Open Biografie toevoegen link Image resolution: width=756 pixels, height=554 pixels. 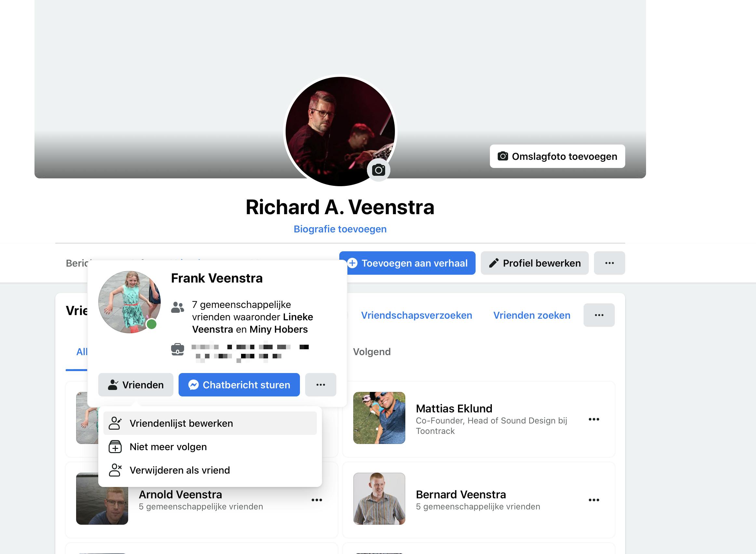(340, 229)
